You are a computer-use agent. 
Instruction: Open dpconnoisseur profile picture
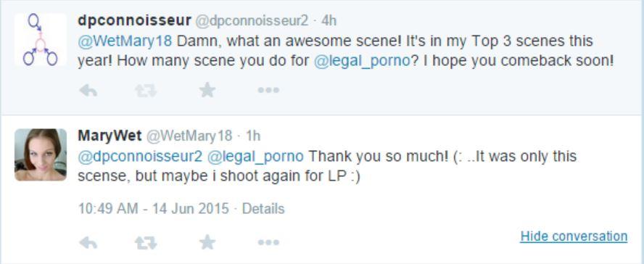[x=41, y=39]
